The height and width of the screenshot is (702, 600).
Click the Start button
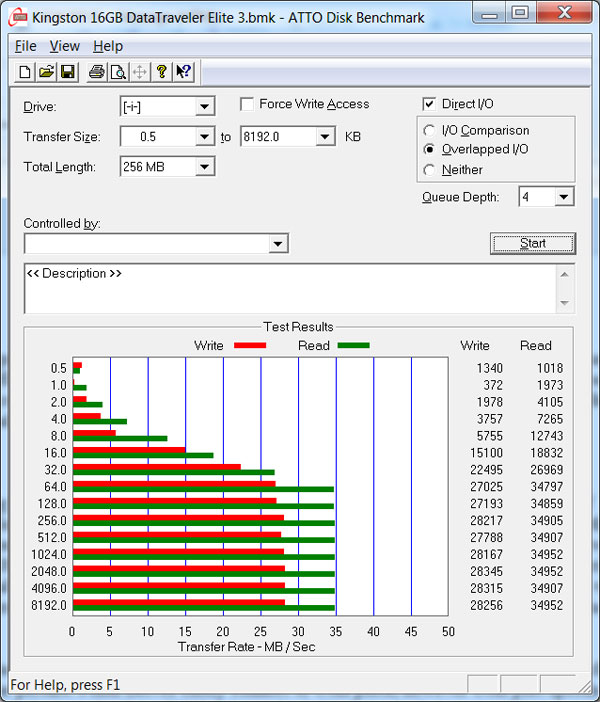tap(533, 243)
